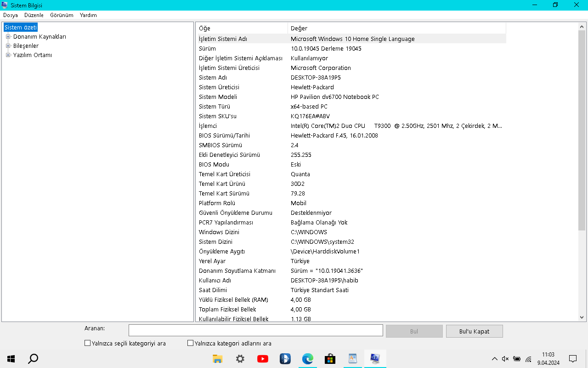Open the battery power tray icon
588x368 pixels.
[x=517, y=359]
